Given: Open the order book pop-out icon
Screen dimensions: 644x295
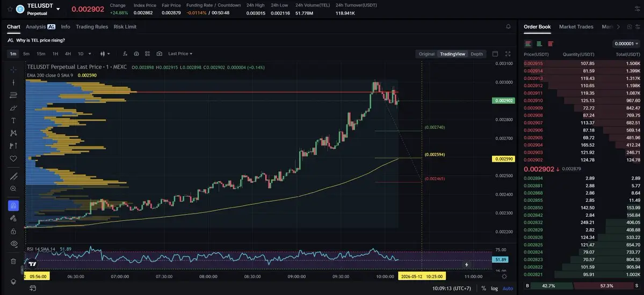Looking at the screenshot, I should point(629,27).
